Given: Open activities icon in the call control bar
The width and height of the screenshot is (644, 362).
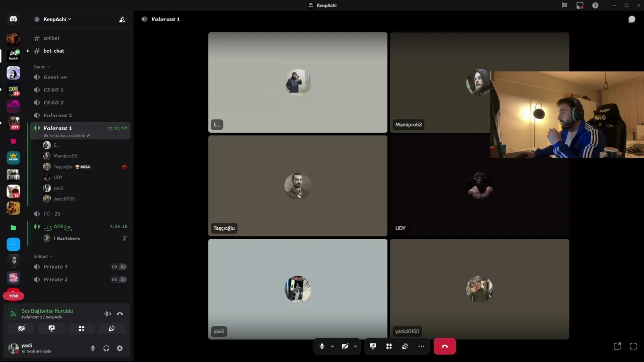Looking at the screenshot, I should click(389, 346).
